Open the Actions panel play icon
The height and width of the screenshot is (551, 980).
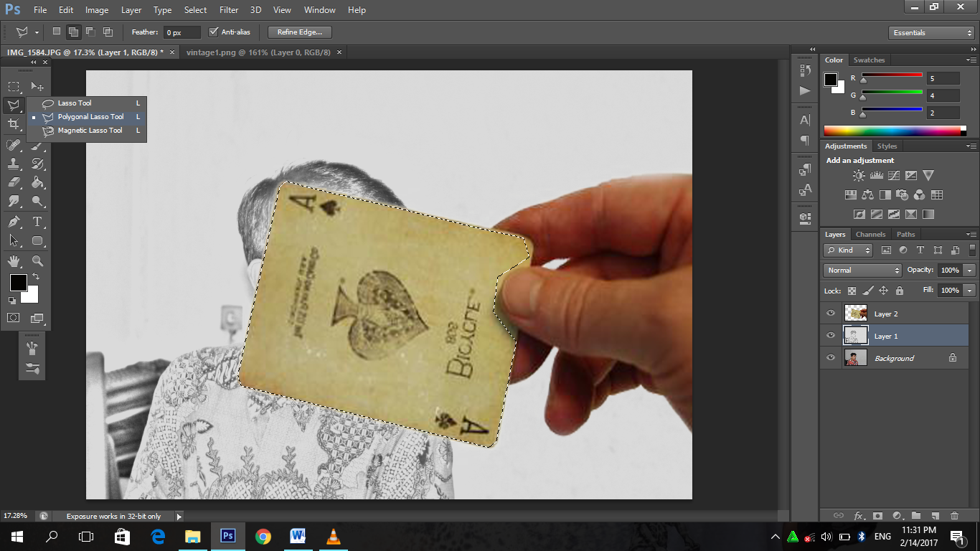click(x=805, y=91)
